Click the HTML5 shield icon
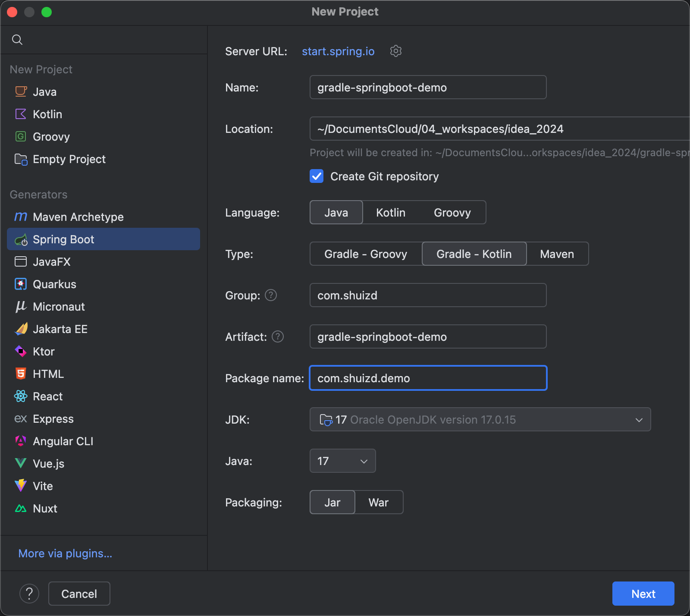Viewport: 690px width, 616px height. [21, 374]
